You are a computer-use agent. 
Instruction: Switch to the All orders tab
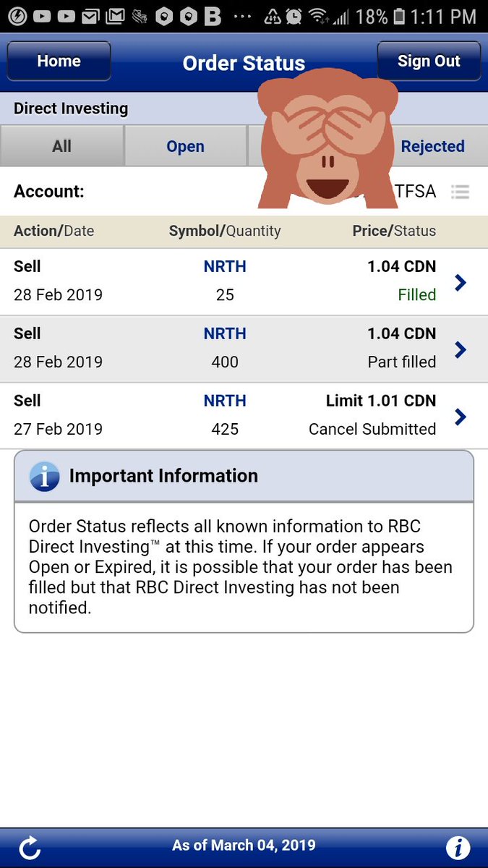(62, 146)
